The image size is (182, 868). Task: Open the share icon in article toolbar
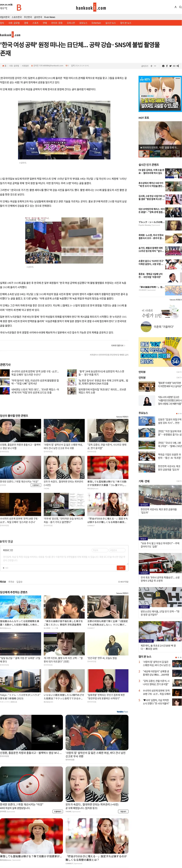178,66
